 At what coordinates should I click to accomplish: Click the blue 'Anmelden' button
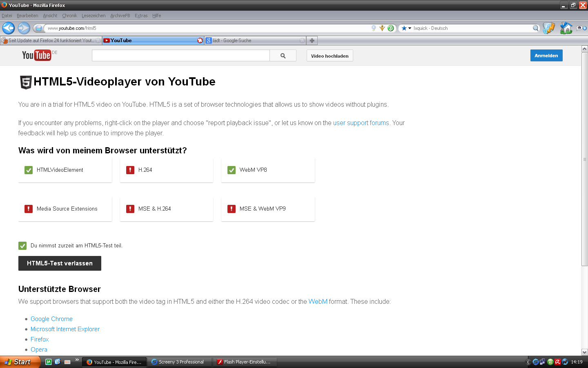coord(546,56)
